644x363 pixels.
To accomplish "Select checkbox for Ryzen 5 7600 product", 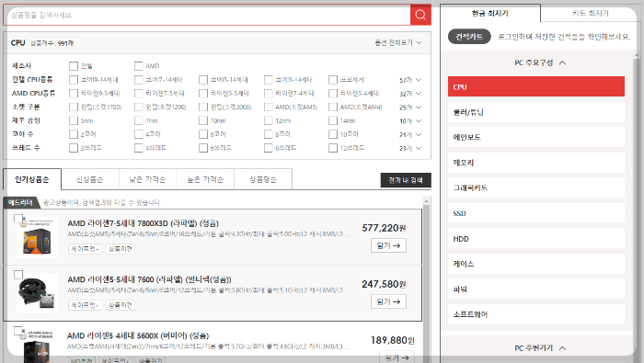I will coord(18,275).
